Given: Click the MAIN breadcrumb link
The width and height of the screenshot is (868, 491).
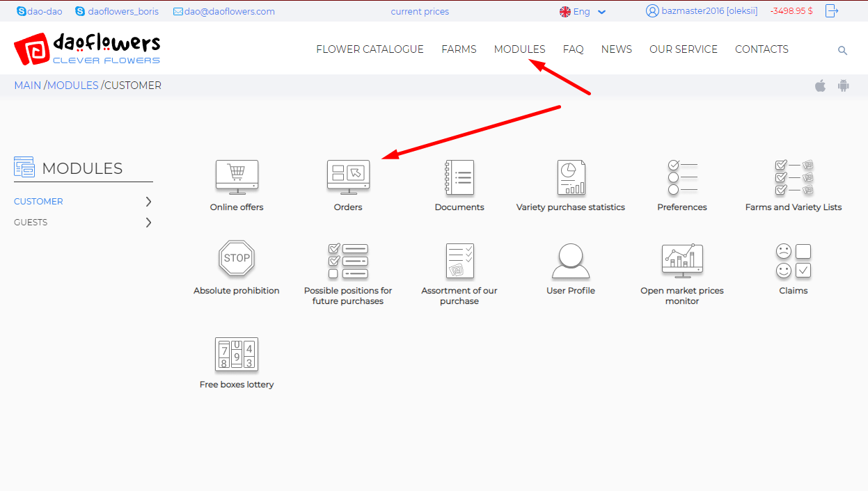Looking at the screenshot, I should [x=27, y=86].
